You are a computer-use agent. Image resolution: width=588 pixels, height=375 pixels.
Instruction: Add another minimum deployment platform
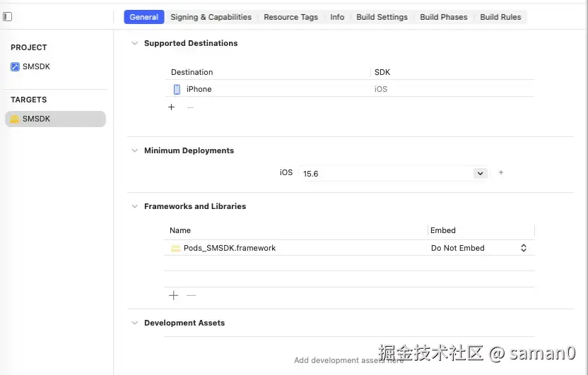pos(500,172)
